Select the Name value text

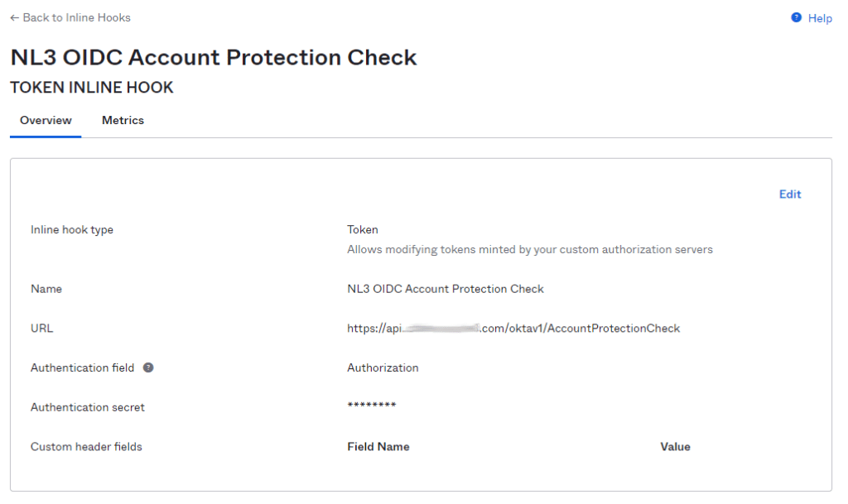445,289
